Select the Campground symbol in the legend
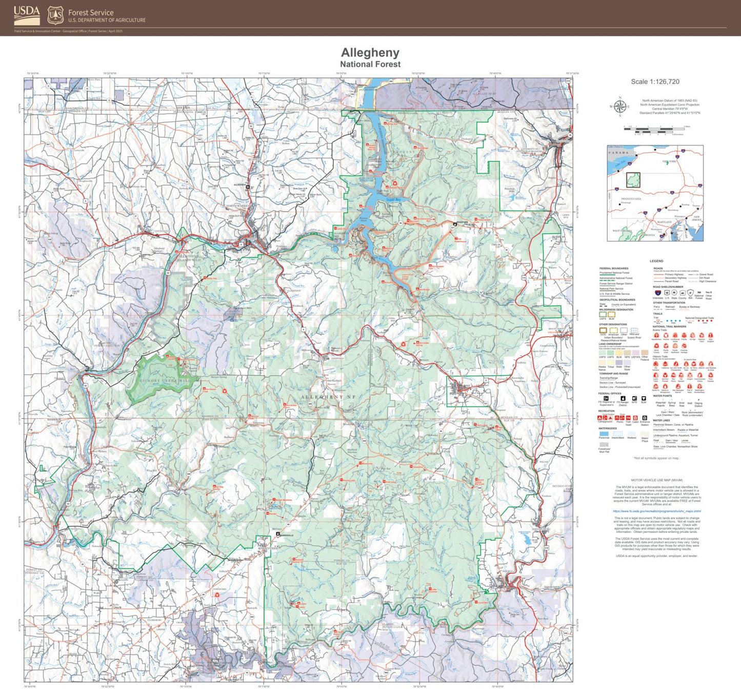This screenshot has width=741, height=700. [x=600, y=418]
